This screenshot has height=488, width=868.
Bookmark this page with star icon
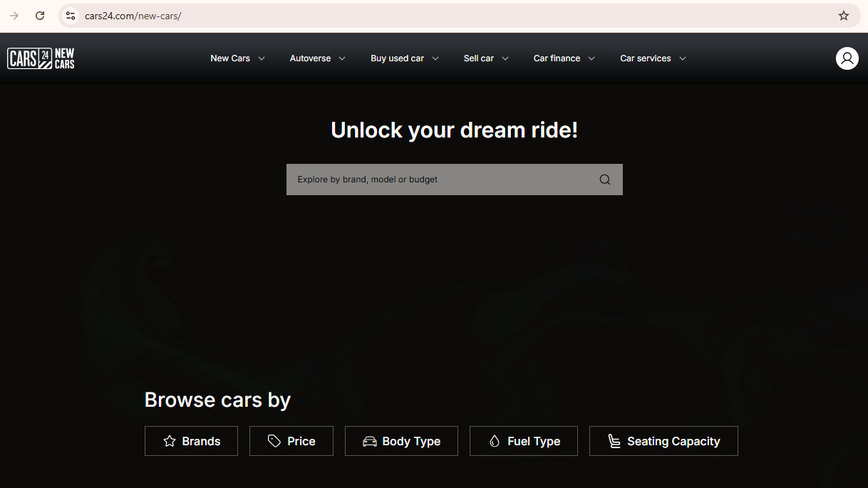(844, 16)
